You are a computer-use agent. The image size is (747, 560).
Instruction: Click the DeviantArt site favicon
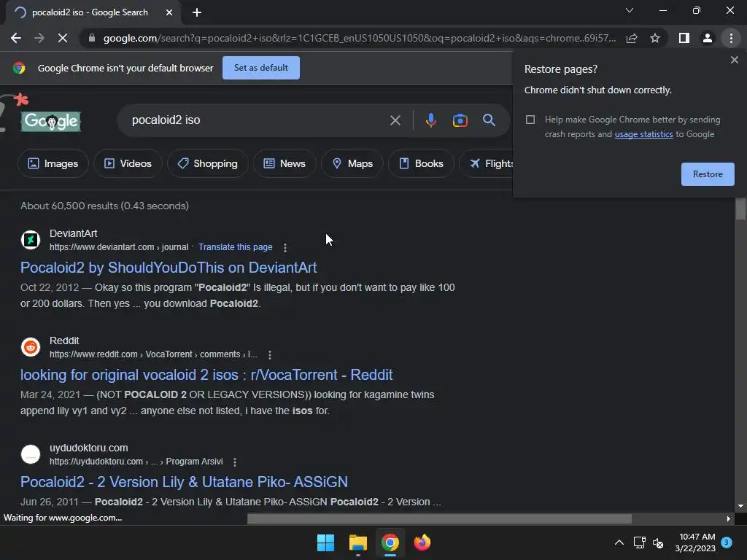[x=31, y=239]
